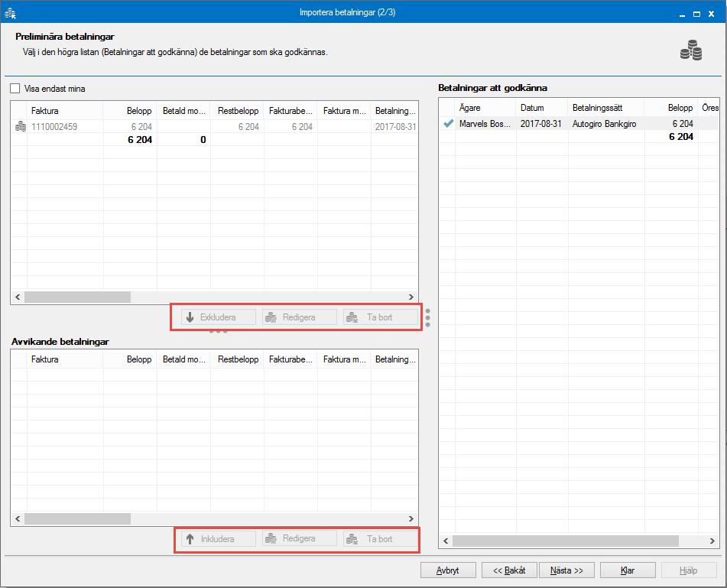
Task: Click Avvikande list scrollbar left arrow
Action: point(18,519)
